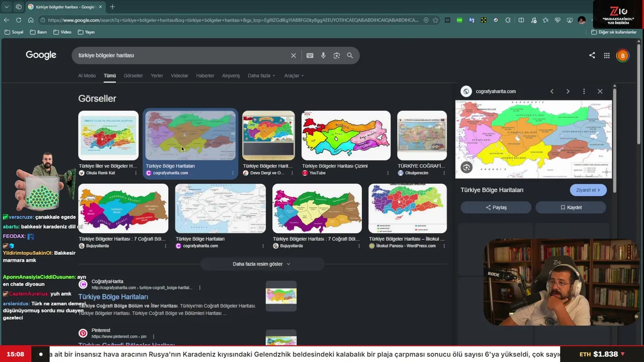Switch to the Alışveriş tab
644x362 pixels.
coord(231,75)
